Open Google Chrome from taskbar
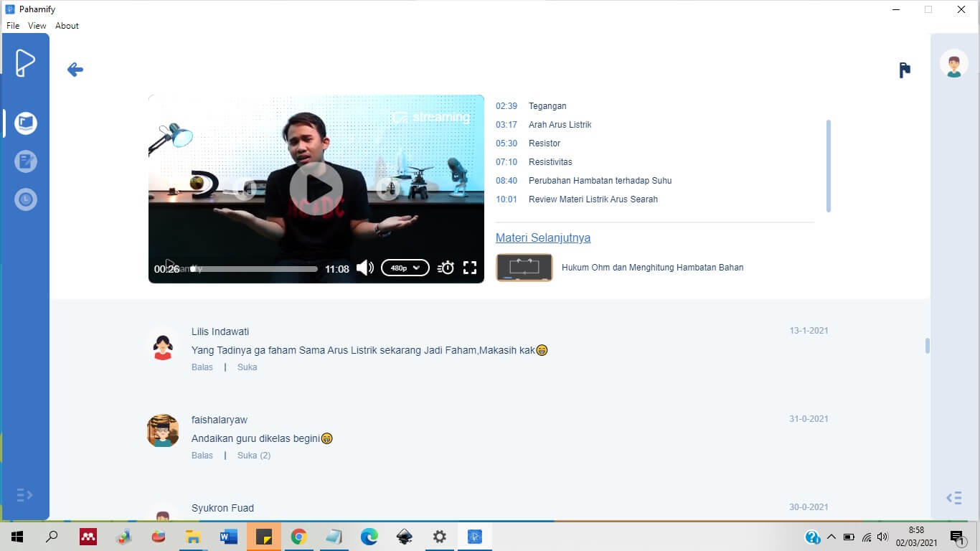Image resolution: width=980 pixels, height=551 pixels. pos(299,537)
